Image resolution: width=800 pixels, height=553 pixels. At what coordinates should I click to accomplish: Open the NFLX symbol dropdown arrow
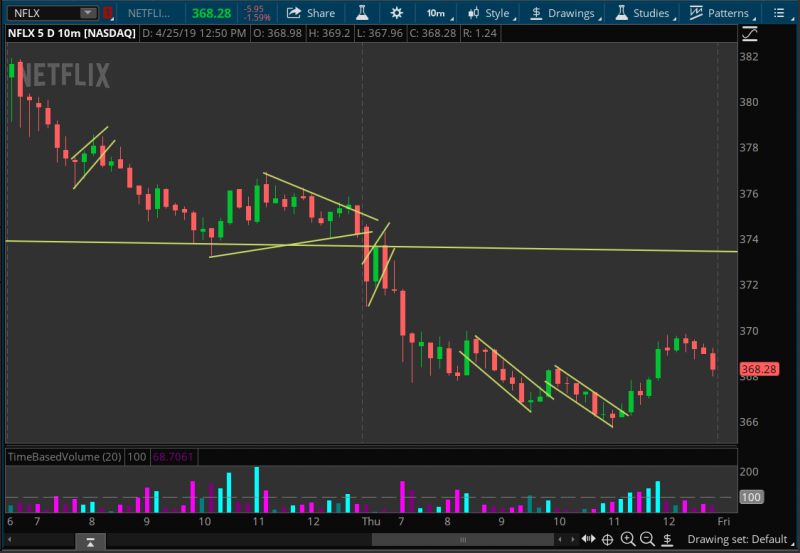(x=88, y=13)
